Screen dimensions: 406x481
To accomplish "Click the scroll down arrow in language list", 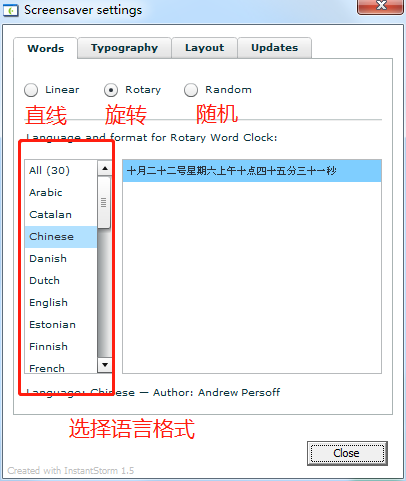I will [105, 365].
